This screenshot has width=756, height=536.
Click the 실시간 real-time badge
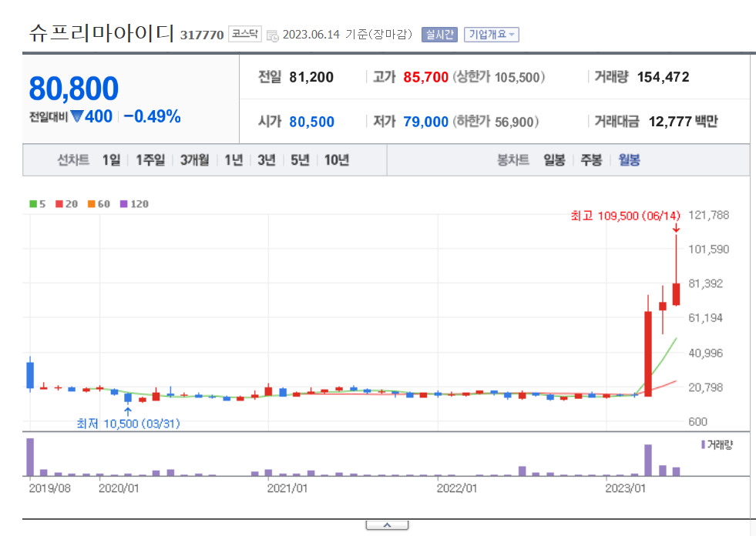pos(439,35)
